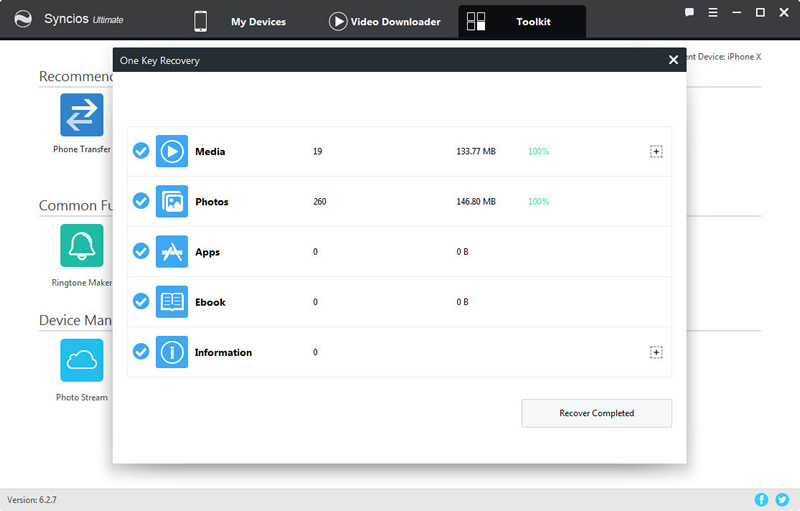Toggle the Apps checkbox
This screenshot has height=511, width=800.
[141, 251]
